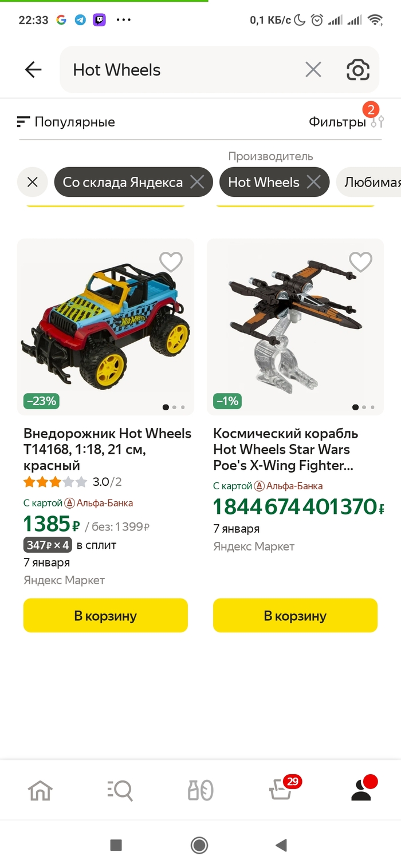Open the Фильтры panel
This screenshot has width=401, height=868.
pos(346,122)
